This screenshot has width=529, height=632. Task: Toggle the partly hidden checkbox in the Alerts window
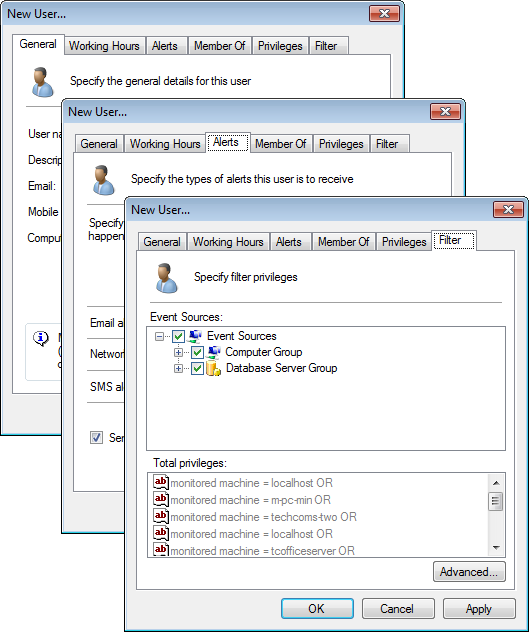[96, 437]
